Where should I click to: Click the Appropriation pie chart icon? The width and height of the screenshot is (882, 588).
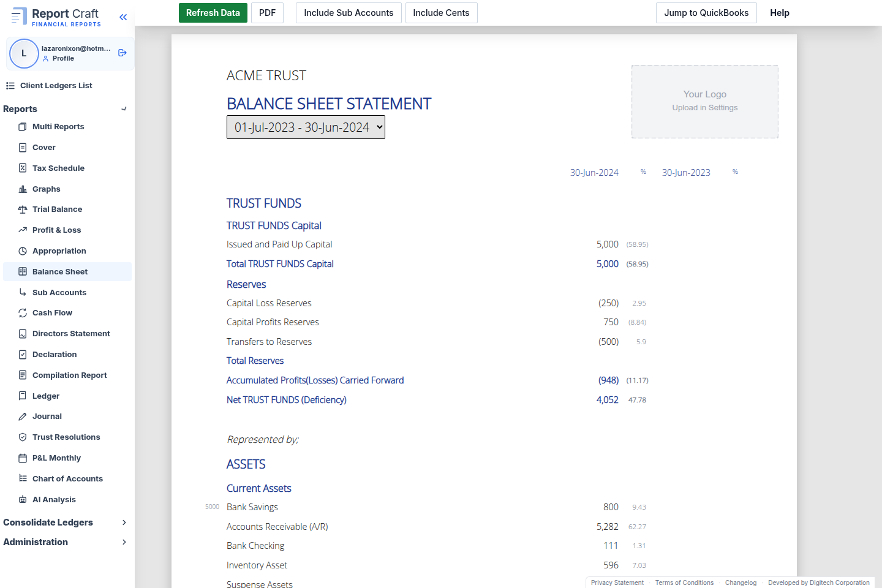pyautogui.click(x=23, y=251)
